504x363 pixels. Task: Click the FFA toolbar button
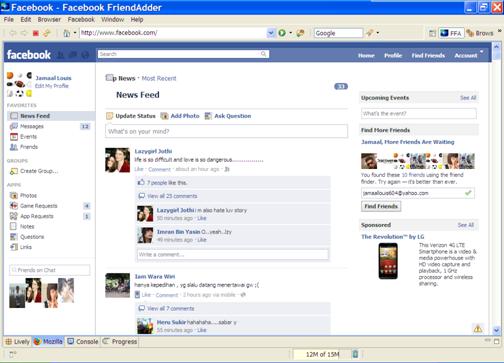pyautogui.click(x=451, y=33)
